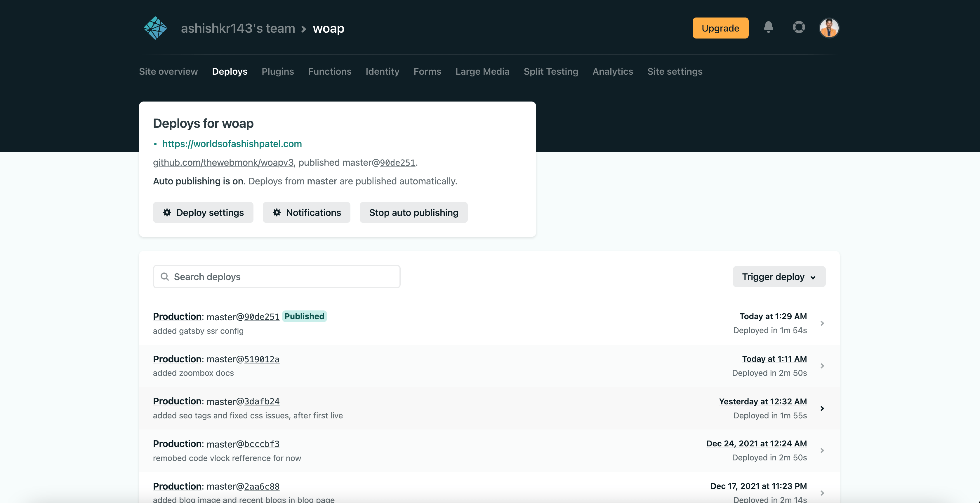Screen dimensions: 980x503
Task: Go to the Functions tab
Action: click(x=329, y=71)
